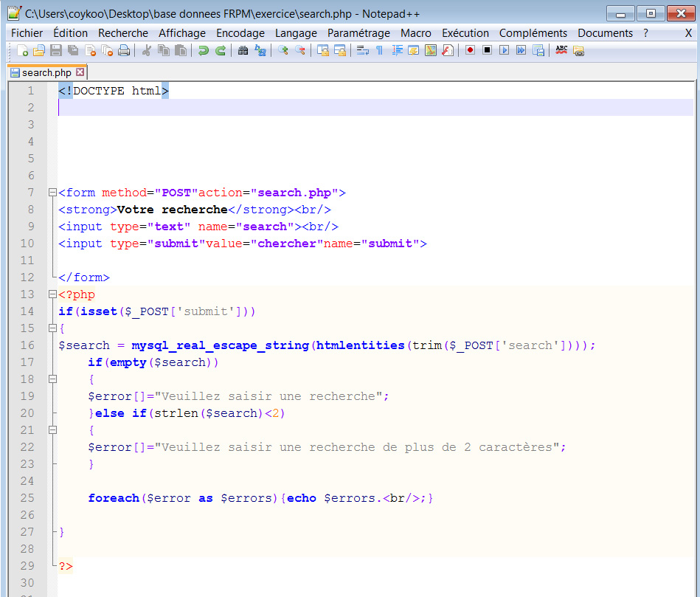
Task: Click the Undo arrow icon
Action: (x=204, y=50)
